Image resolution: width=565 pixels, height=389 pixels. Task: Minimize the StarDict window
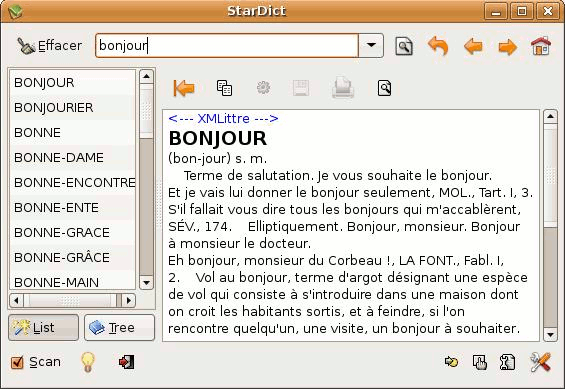pyautogui.click(x=496, y=12)
